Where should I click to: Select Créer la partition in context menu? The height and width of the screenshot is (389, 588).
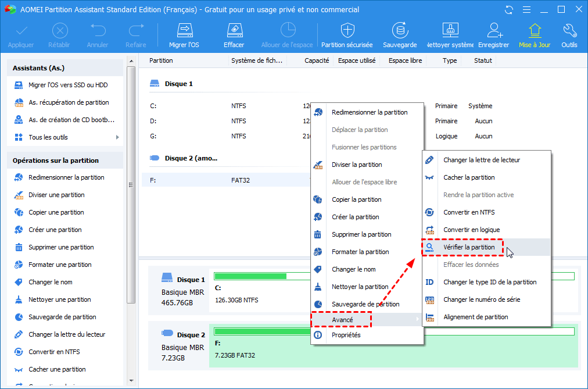(367, 217)
